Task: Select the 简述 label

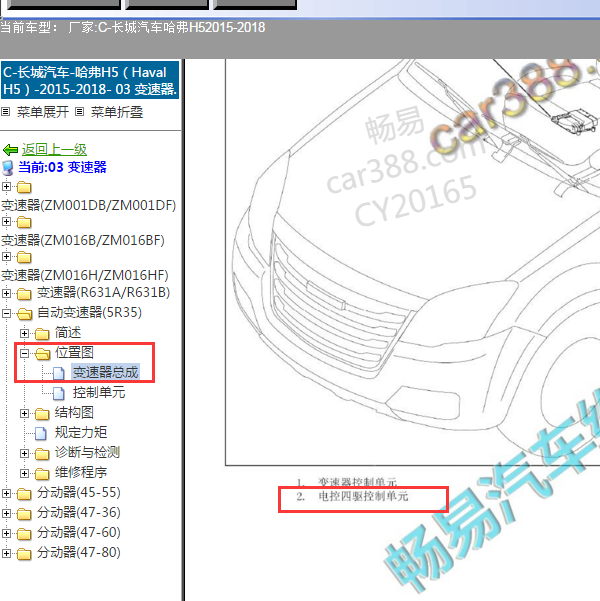Action: pyautogui.click(x=68, y=332)
